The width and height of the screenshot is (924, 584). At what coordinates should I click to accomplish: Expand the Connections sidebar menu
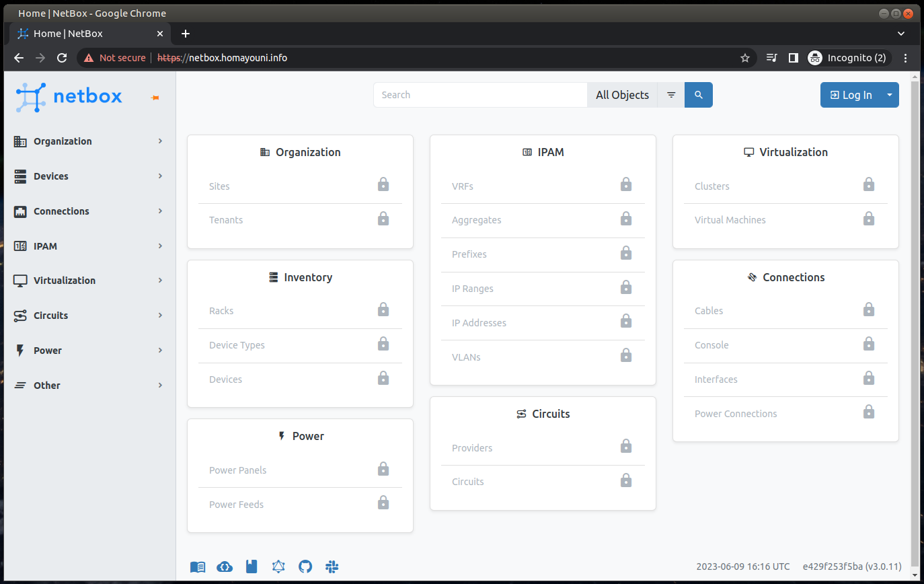click(88, 211)
